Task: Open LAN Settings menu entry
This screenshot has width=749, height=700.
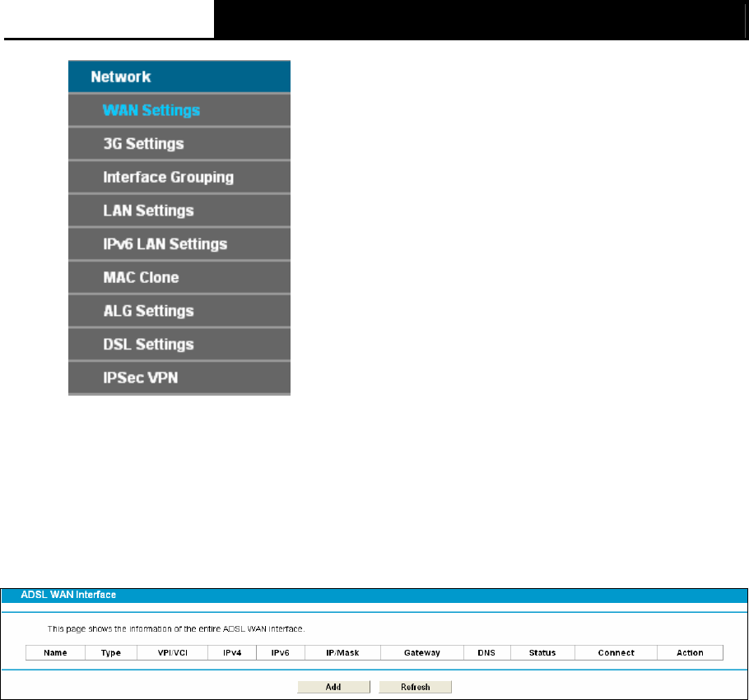Action: pos(179,211)
